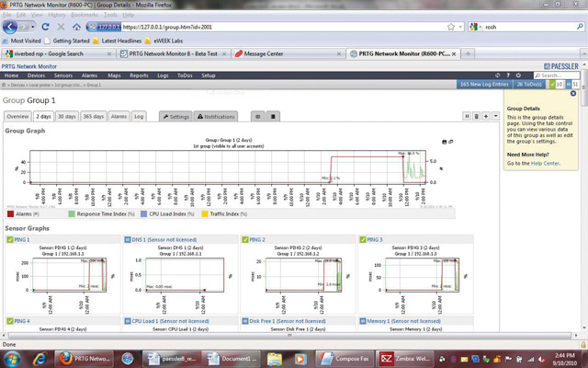The width and height of the screenshot is (588, 368).
Task: Follow the Help Center link
Action: point(545,164)
